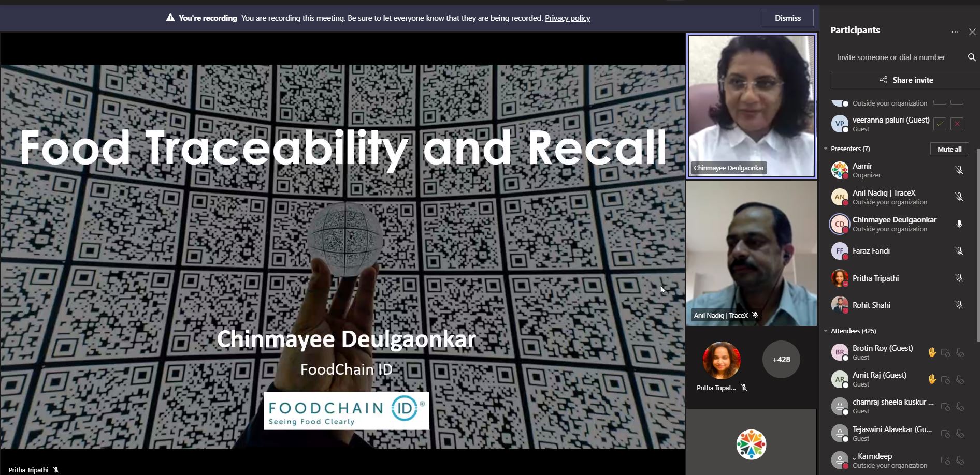
Task: Collapse the Attendees (425) section
Action: 826,331
